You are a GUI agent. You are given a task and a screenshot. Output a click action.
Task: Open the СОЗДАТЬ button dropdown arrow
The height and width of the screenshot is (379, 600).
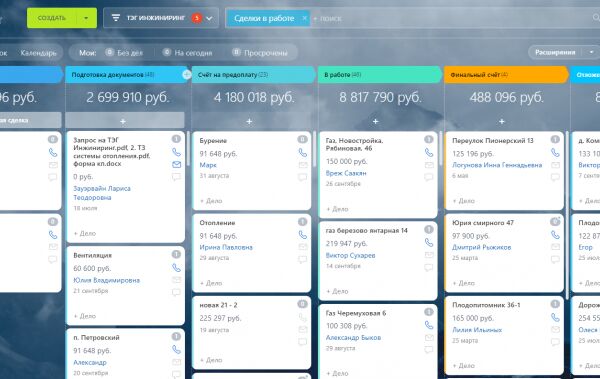point(86,18)
